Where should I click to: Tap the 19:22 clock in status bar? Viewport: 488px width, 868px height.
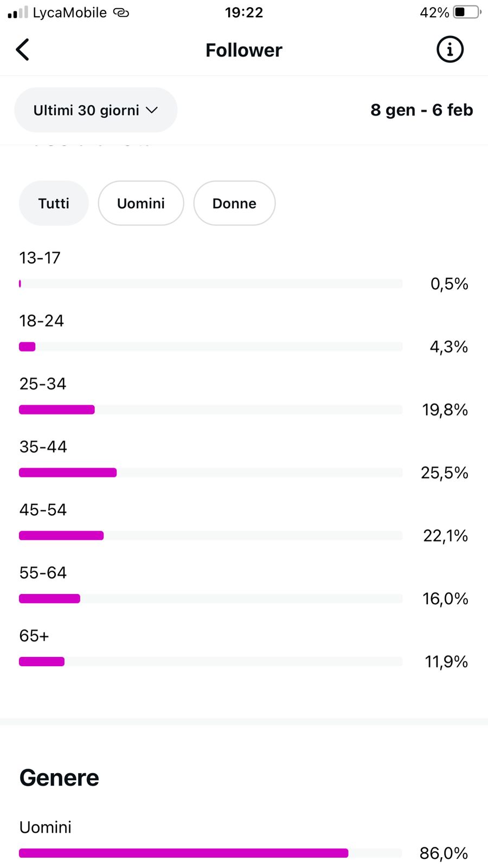(x=244, y=12)
